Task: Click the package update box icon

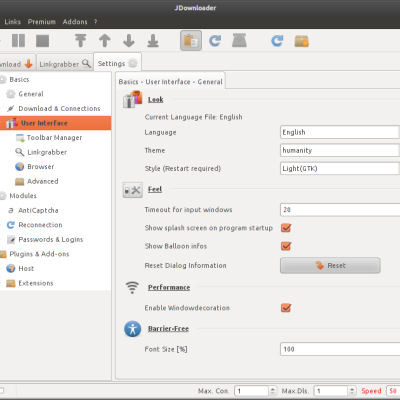Action: click(302, 41)
